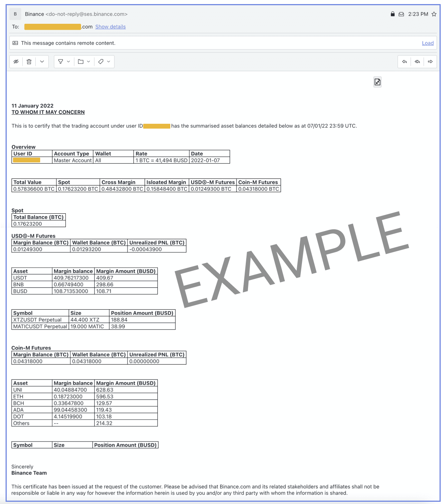Load remote content link
The image size is (447, 504).
click(428, 43)
